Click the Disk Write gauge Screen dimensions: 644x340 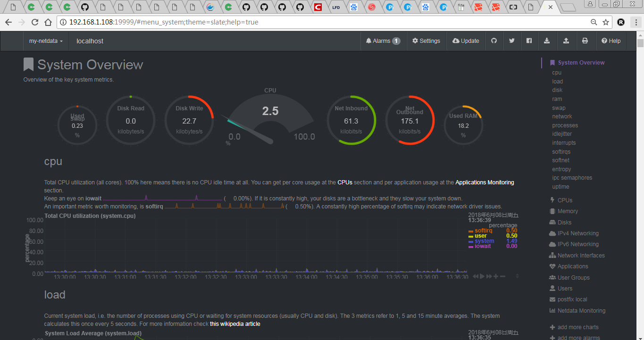coord(189,121)
